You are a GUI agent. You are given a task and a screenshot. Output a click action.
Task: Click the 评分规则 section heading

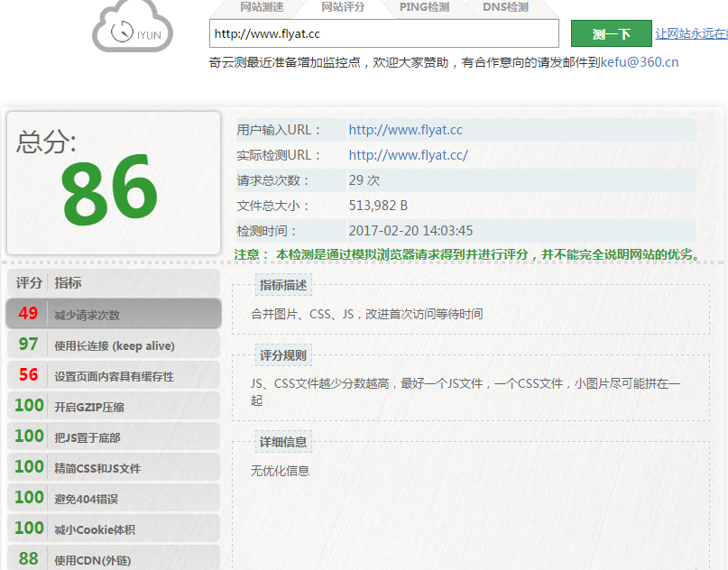[283, 355]
